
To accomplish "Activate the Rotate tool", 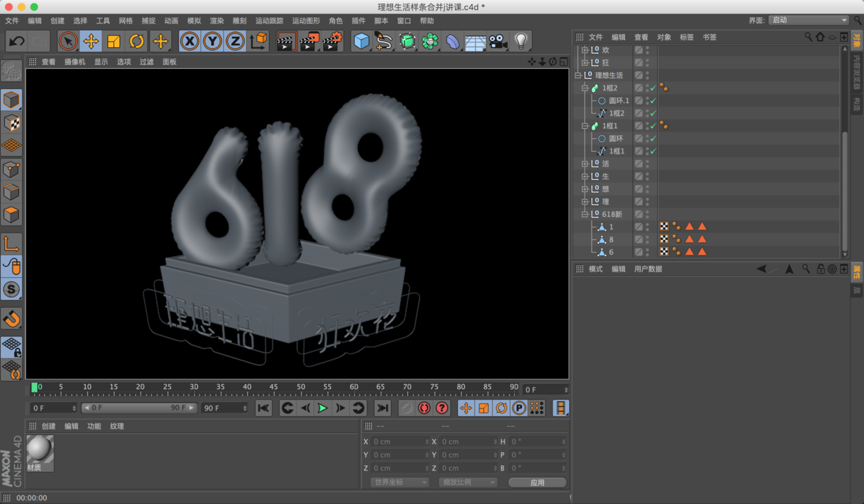I will point(137,41).
